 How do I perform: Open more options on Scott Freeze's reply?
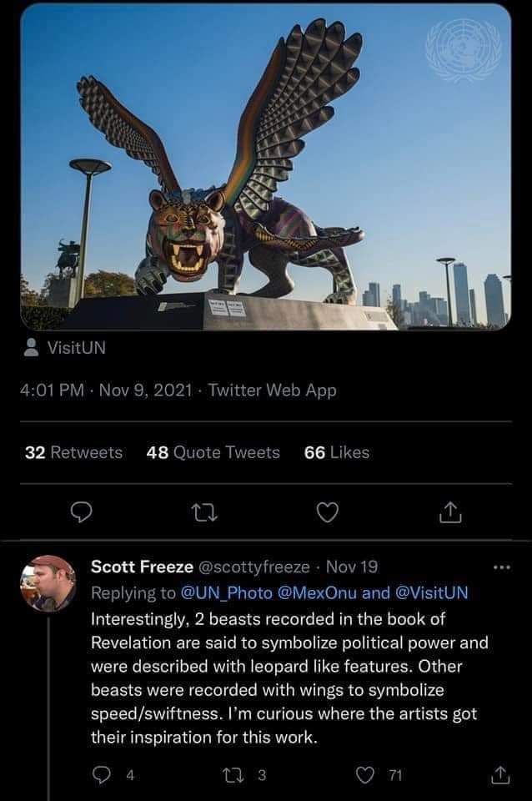click(500, 567)
